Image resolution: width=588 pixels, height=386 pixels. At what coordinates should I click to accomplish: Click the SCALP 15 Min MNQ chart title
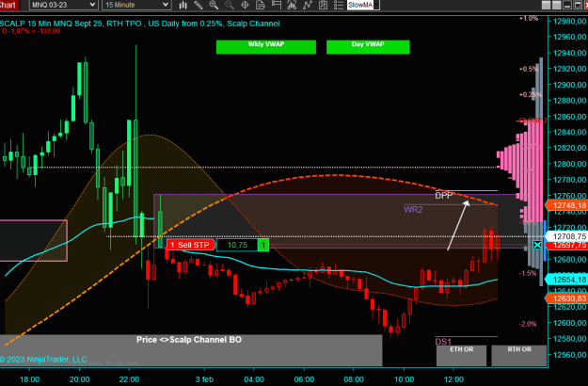pyautogui.click(x=139, y=24)
